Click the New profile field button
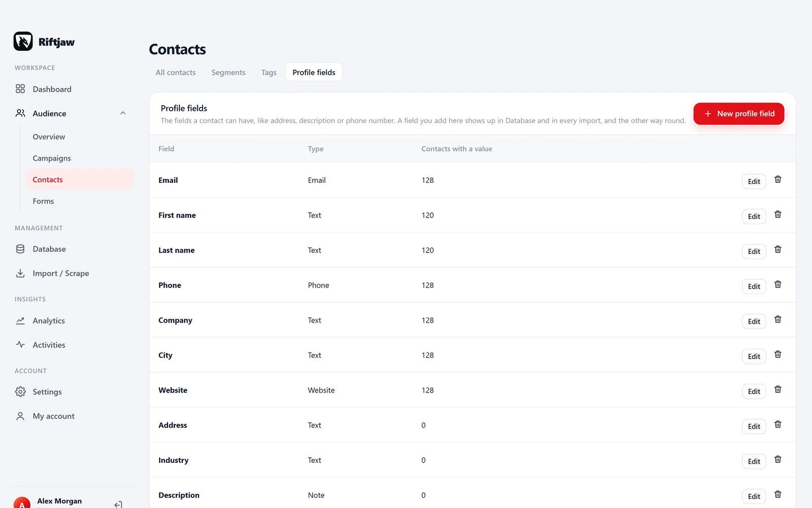The height and width of the screenshot is (508, 812). tap(739, 114)
